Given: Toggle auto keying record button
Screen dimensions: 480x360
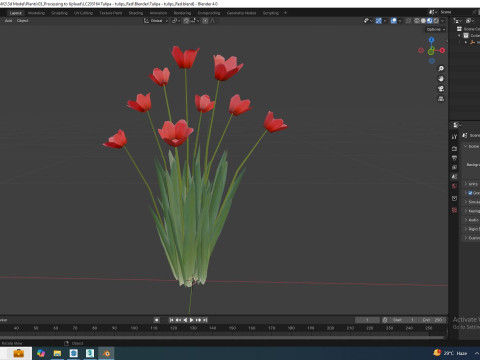Looking at the screenshot, I should 156,320.
